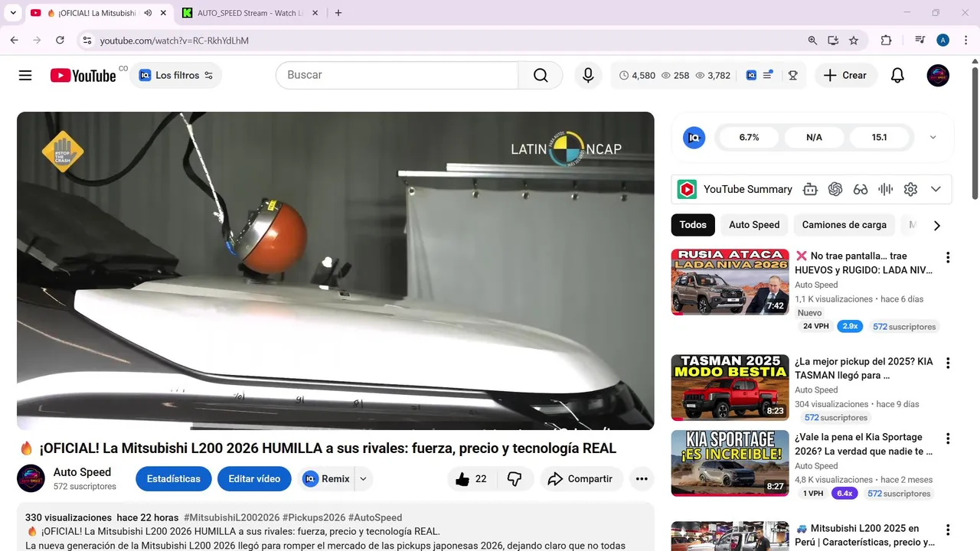Click the eye stat 258
The width and height of the screenshot is (980, 551).
click(x=675, y=75)
